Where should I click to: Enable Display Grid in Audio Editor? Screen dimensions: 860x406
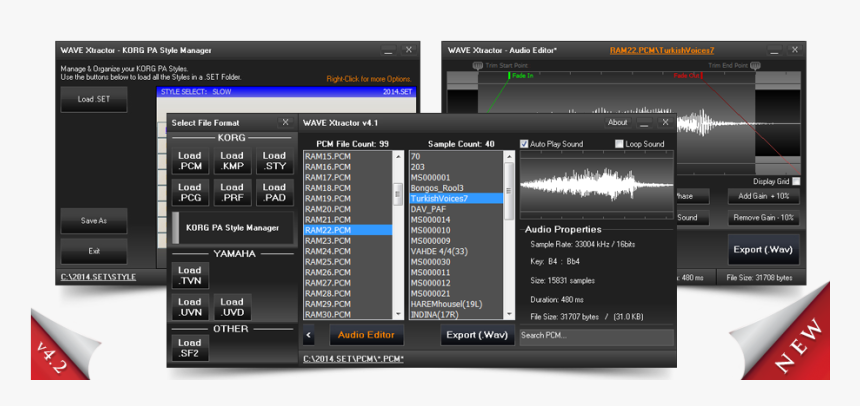click(x=796, y=181)
